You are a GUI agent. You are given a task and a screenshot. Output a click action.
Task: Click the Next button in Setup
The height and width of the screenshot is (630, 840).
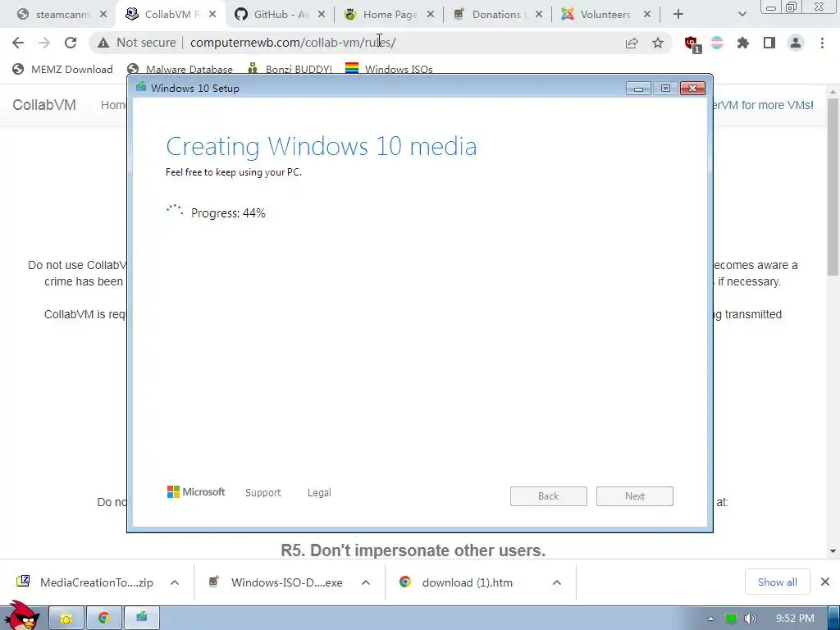[635, 496]
